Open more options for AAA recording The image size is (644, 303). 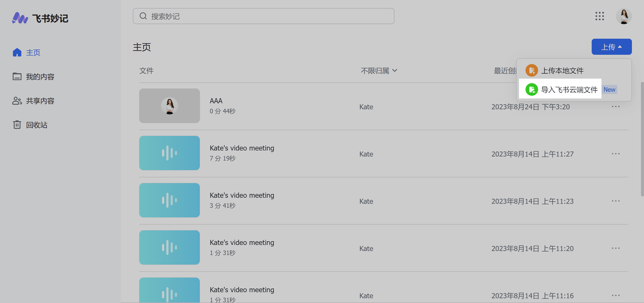(616, 107)
